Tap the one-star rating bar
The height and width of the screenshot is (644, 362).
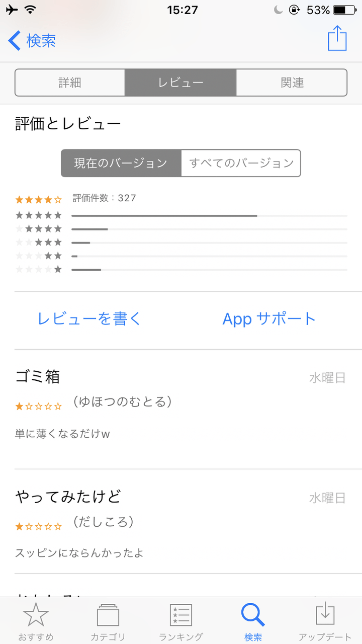tap(209, 270)
